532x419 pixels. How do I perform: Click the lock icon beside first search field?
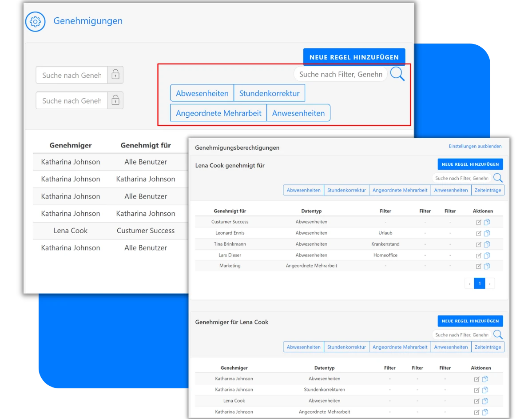pyautogui.click(x=115, y=75)
